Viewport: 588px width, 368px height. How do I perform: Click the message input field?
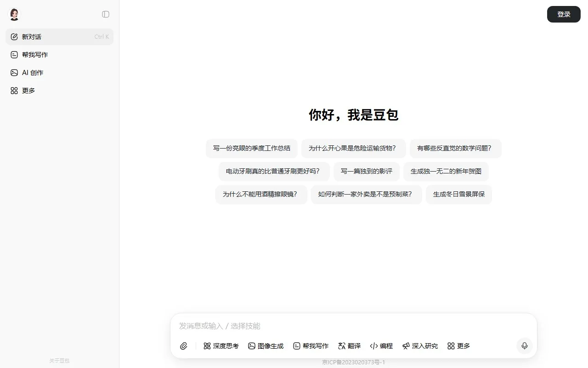322,326
